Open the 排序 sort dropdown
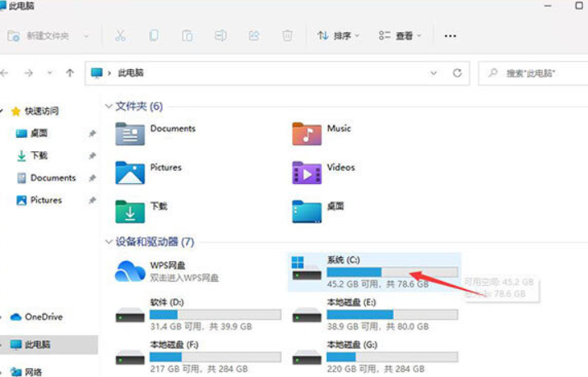 click(x=338, y=36)
